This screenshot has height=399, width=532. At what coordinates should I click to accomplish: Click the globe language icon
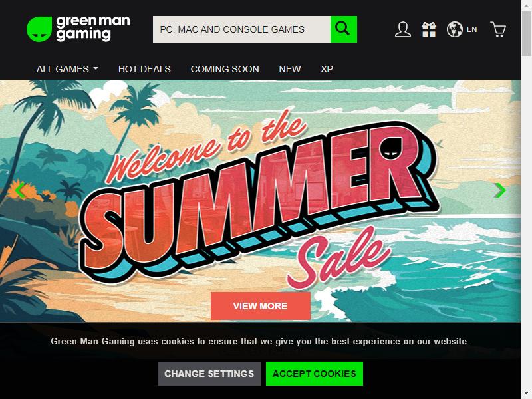coord(455,29)
